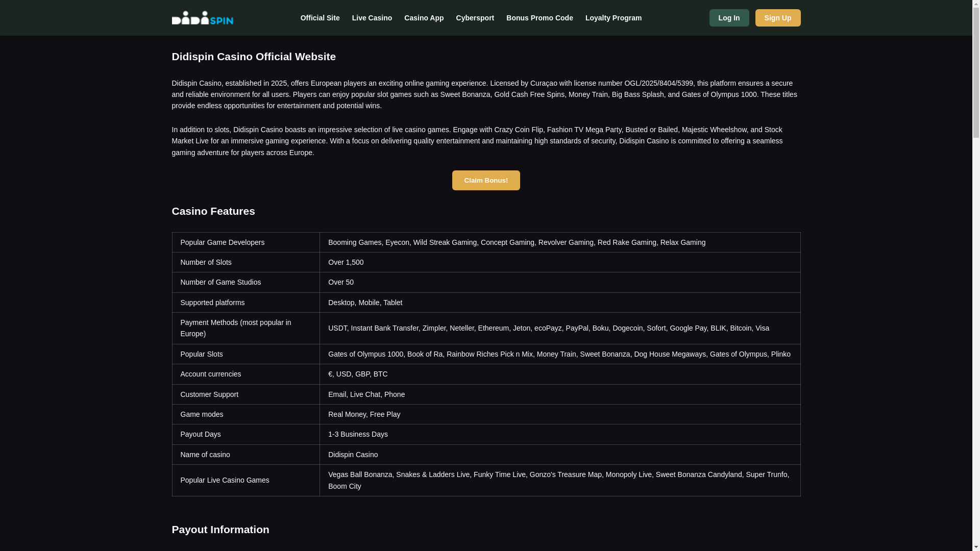Viewport: 980px width, 551px height.
Task: Click the 'Name of casino' cell
Action: pyautogui.click(x=246, y=455)
